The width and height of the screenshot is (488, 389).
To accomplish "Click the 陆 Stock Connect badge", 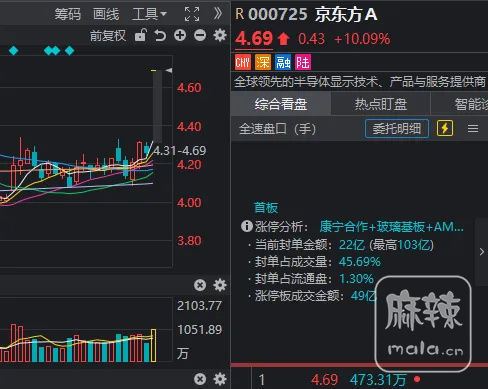I will [x=303, y=62].
